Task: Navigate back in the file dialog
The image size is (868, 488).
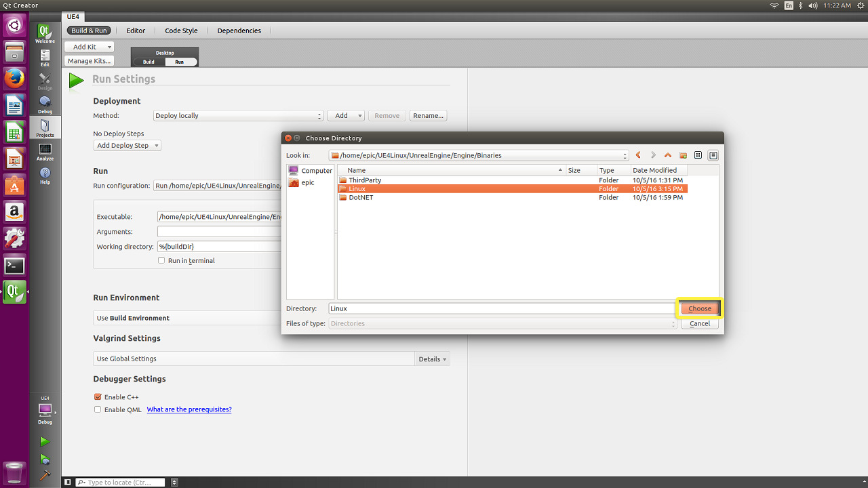Action: pos(638,155)
